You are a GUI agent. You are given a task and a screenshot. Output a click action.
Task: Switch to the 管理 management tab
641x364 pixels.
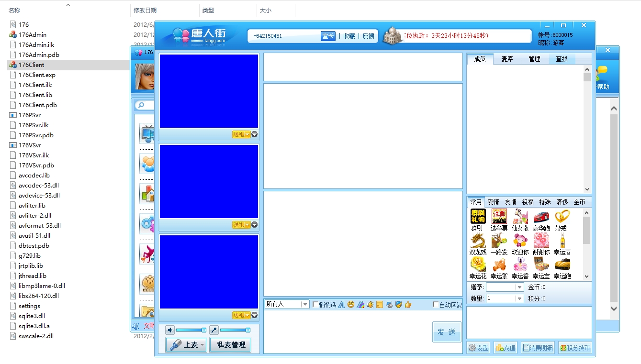(x=535, y=59)
